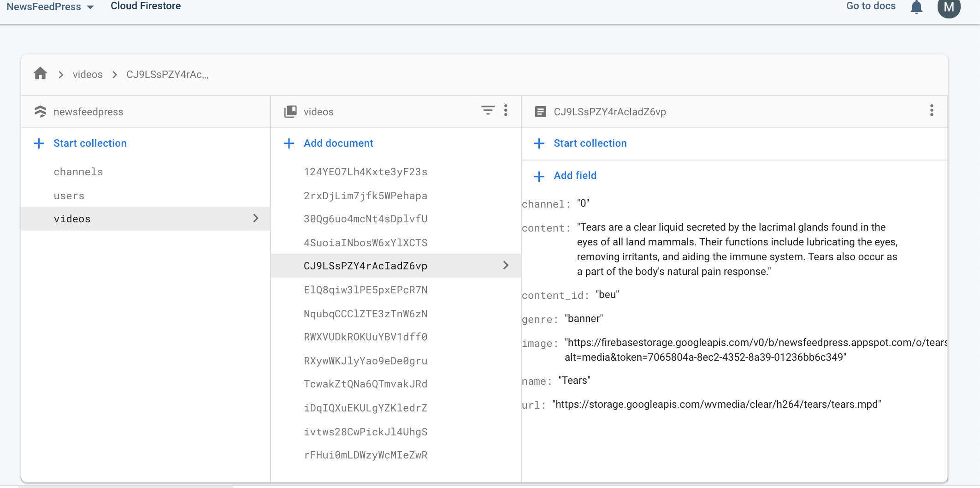Click the genre value "banner"
This screenshot has height=488, width=980.
pyautogui.click(x=584, y=318)
